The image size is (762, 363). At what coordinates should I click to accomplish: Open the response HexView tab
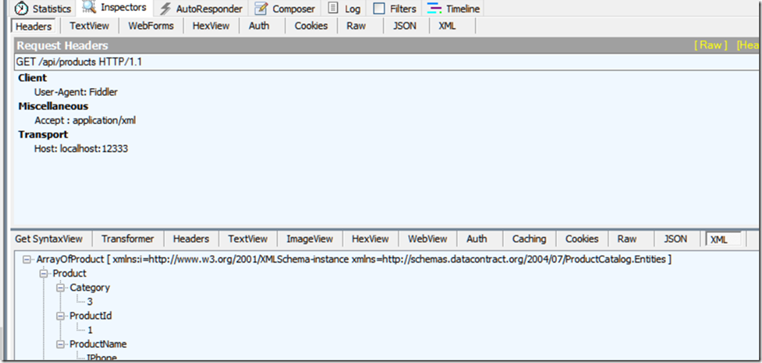(x=370, y=239)
